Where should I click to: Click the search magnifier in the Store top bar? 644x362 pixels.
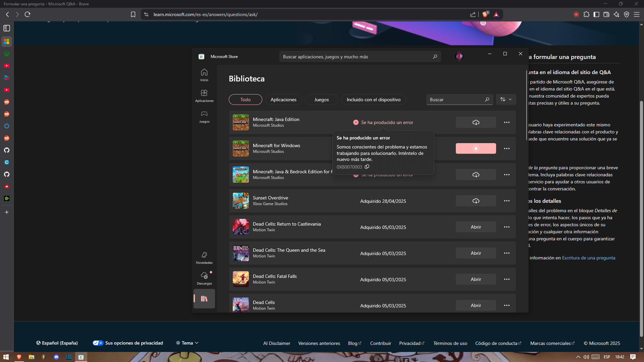click(x=435, y=57)
